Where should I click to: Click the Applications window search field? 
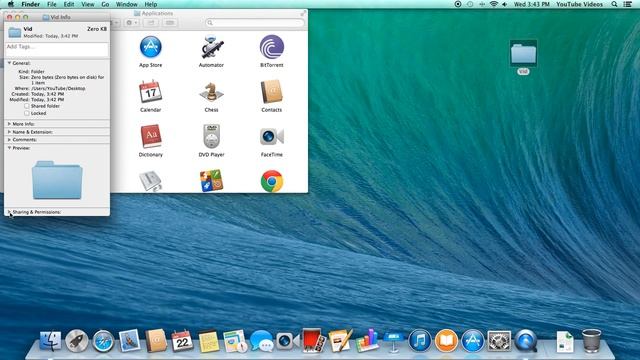point(255,23)
